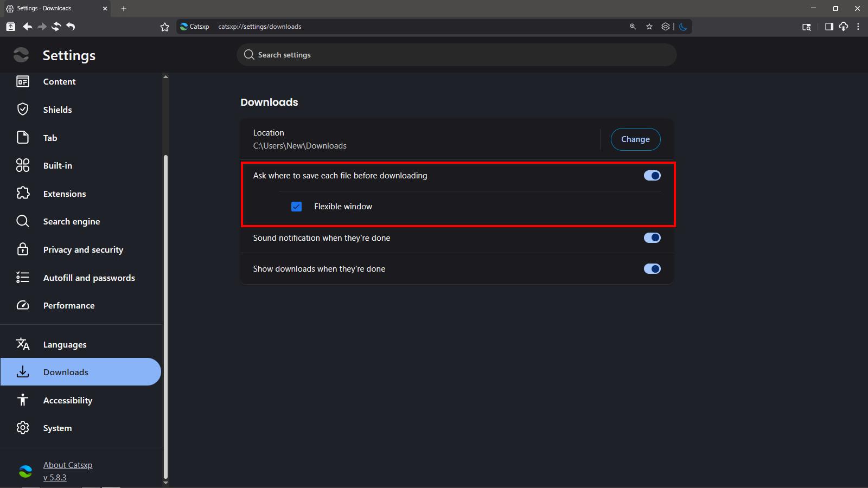
Task: Turn off Sound notification when done toggle
Action: pyautogui.click(x=652, y=238)
